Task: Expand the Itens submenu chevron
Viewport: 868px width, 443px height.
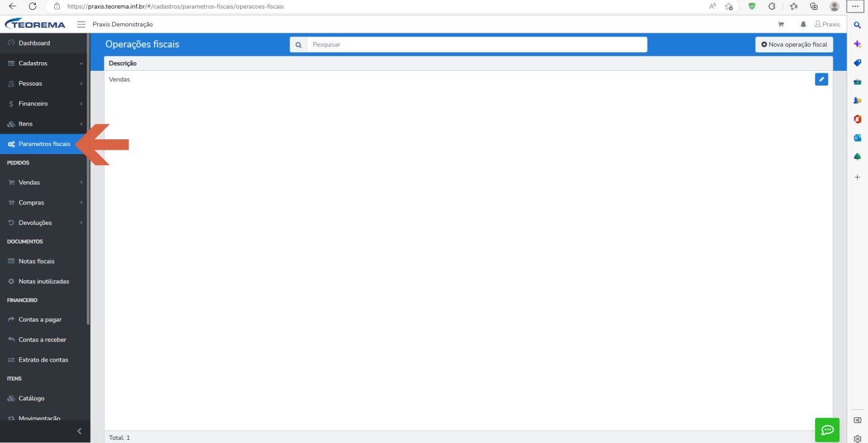Action: coord(81,124)
